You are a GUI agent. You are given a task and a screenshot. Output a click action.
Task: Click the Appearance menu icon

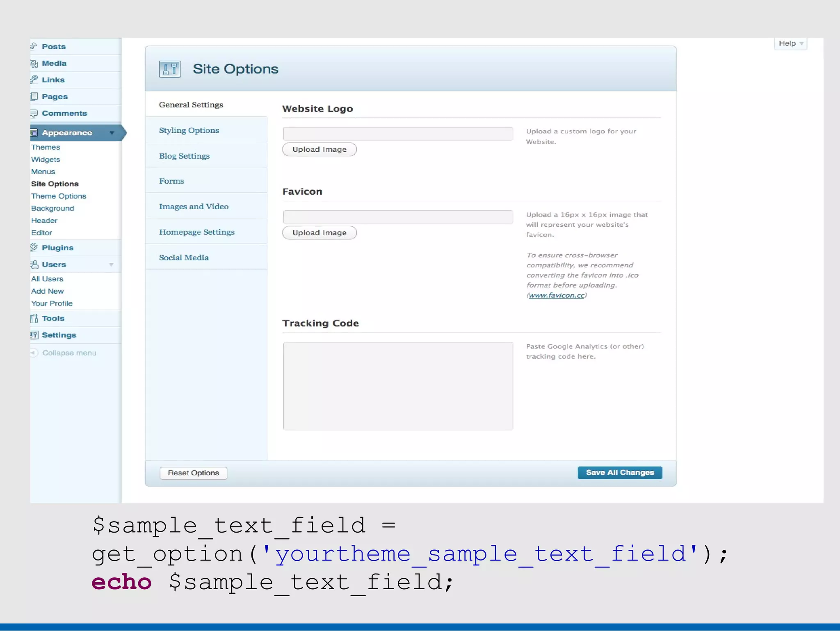pyautogui.click(x=34, y=133)
